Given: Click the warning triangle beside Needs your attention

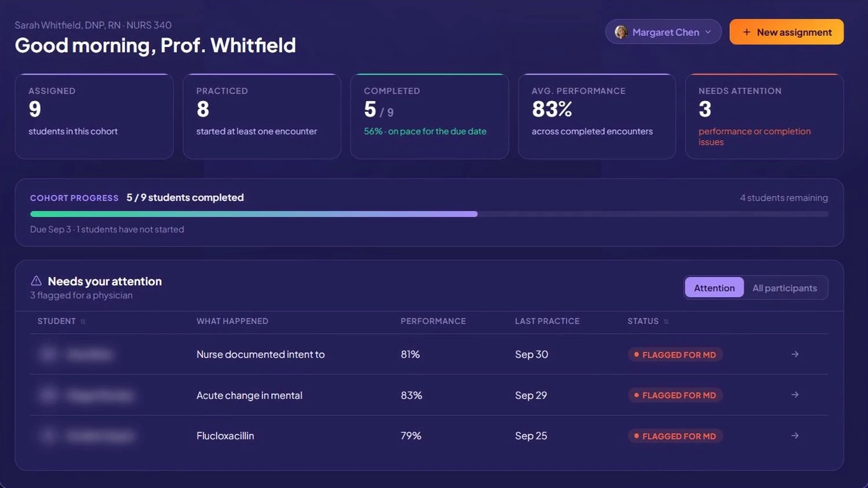Looking at the screenshot, I should (x=36, y=281).
